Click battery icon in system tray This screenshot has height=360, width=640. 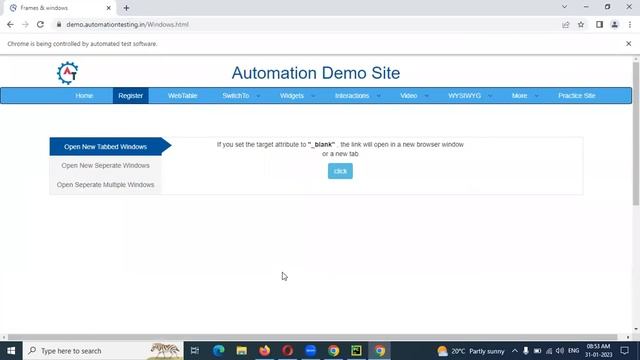[x=537, y=351]
